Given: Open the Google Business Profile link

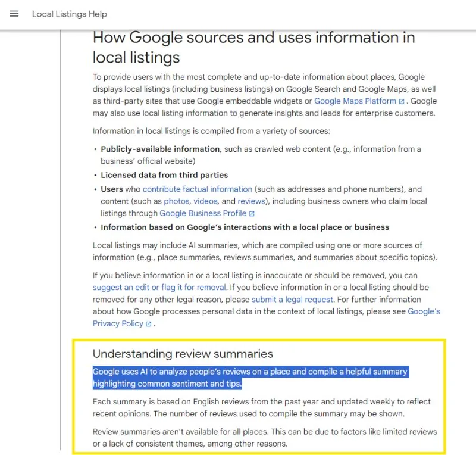Looking at the screenshot, I should 203,213.
